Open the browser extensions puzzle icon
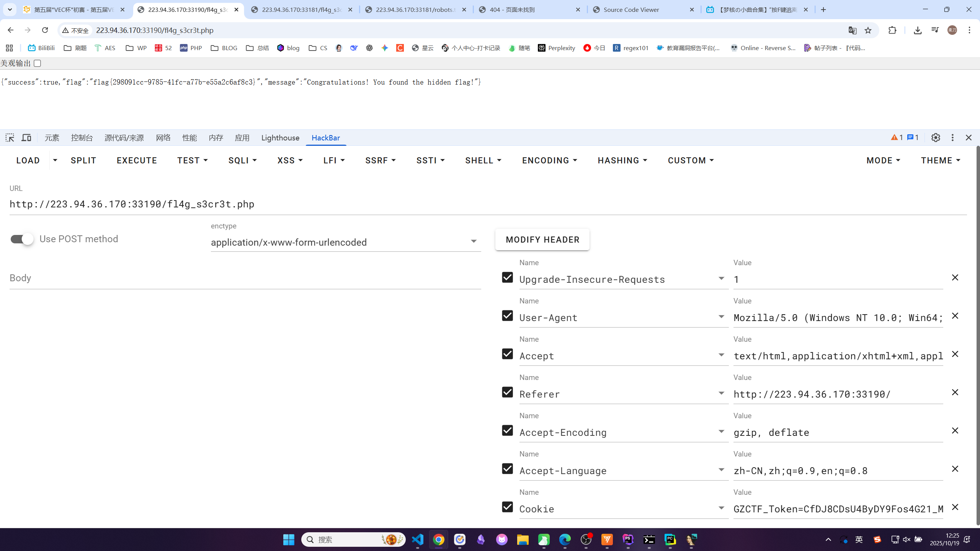The width and height of the screenshot is (980, 551). click(x=892, y=30)
